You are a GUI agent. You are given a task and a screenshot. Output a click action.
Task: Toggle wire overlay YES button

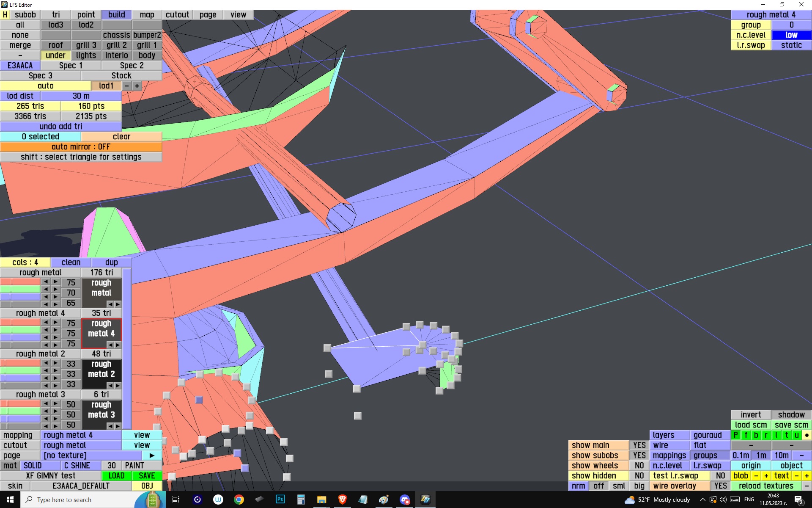(x=720, y=486)
